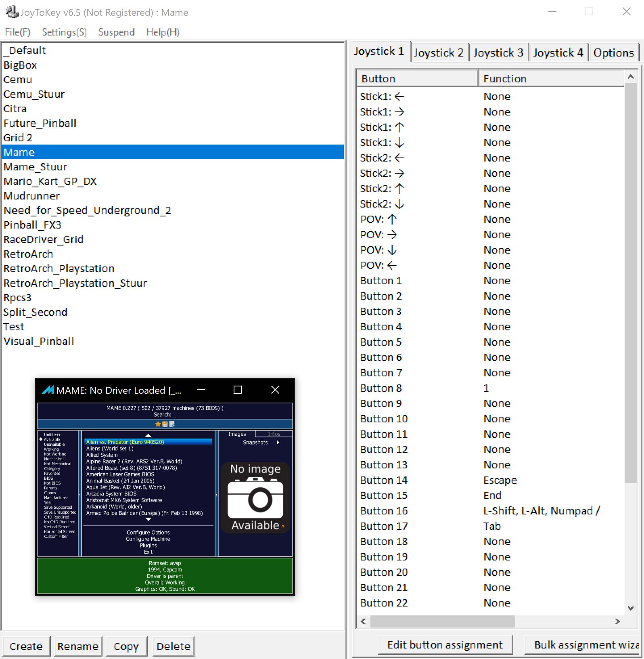Click the Copy profile button
This screenshot has width=644, height=659.
tap(126, 646)
